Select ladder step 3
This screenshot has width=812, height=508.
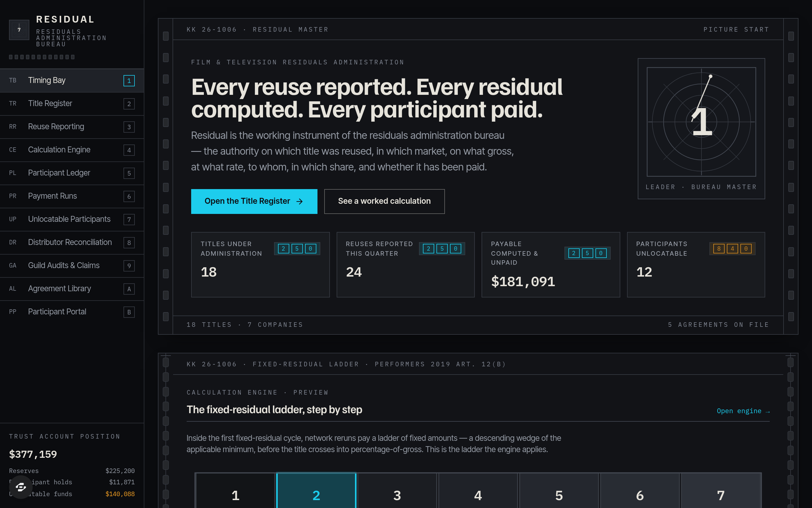(397, 491)
